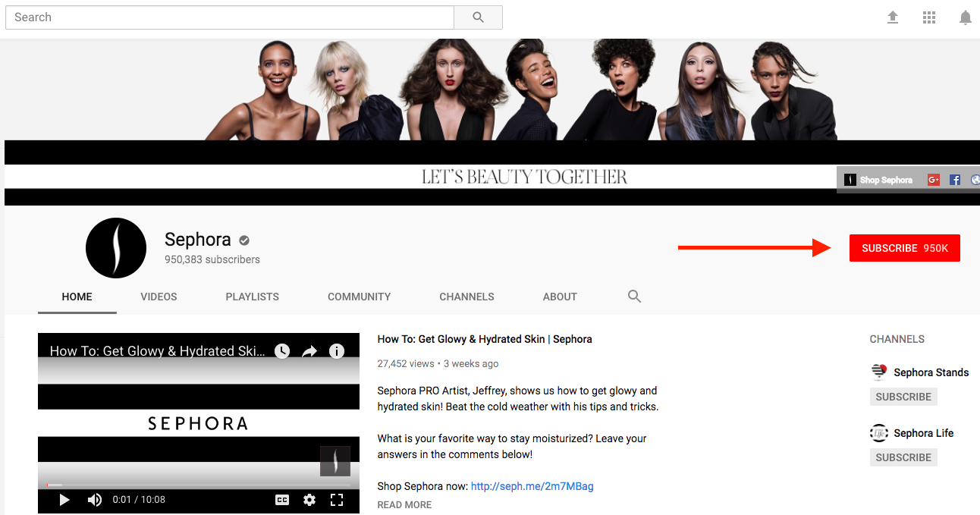The image size is (980, 515).
Task: Click the 950,383 subscribers text
Action: click(x=212, y=259)
